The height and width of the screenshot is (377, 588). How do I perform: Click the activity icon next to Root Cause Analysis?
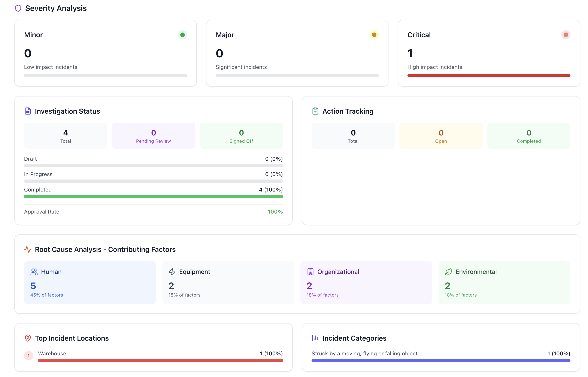coord(28,249)
